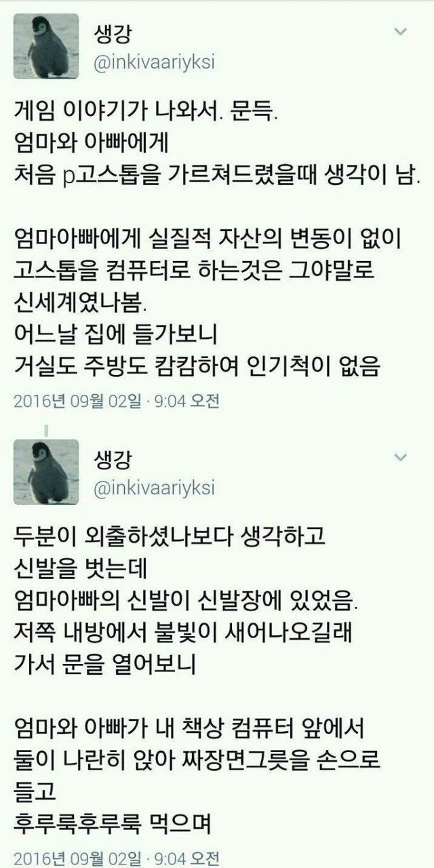The image size is (434, 868).
Task: Expand the first tweet's options chevron
Action: [x=401, y=32]
